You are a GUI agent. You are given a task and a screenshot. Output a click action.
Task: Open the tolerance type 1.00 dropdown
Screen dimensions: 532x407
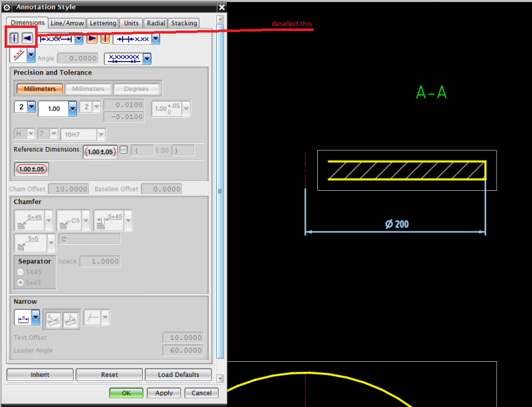click(72, 108)
